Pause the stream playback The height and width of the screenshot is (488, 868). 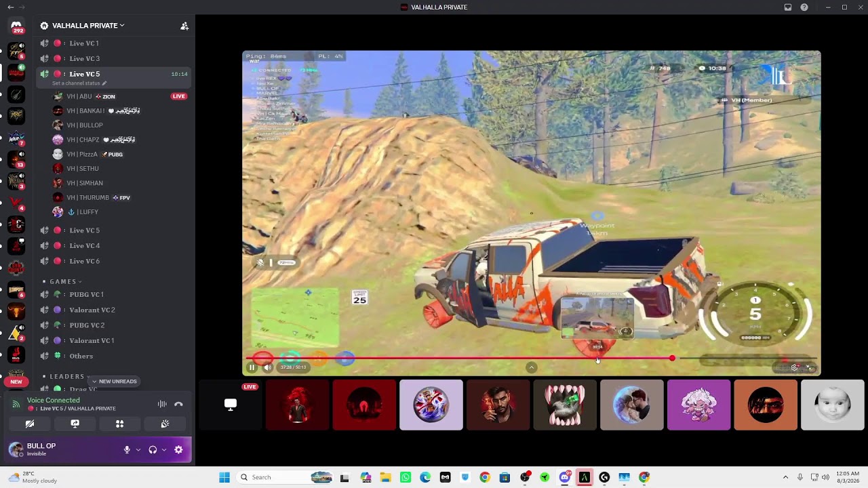252,367
